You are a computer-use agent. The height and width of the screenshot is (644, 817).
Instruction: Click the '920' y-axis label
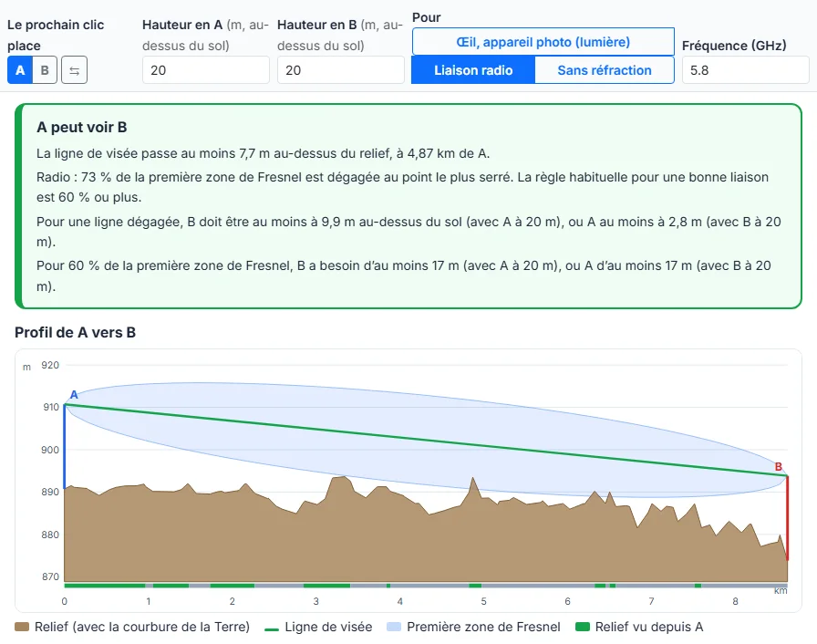pos(50,365)
